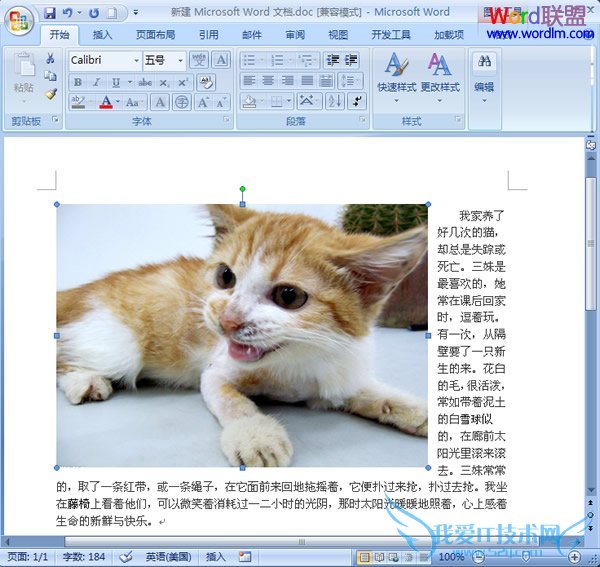The image size is (600, 567).
Task: Click the Office button orb
Action: (18, 20)
